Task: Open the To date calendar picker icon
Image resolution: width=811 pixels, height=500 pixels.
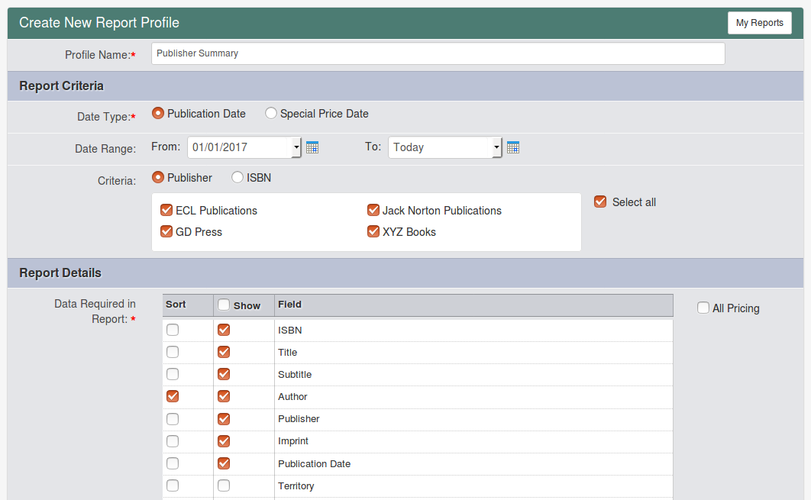Action: (x=513, y=148)
